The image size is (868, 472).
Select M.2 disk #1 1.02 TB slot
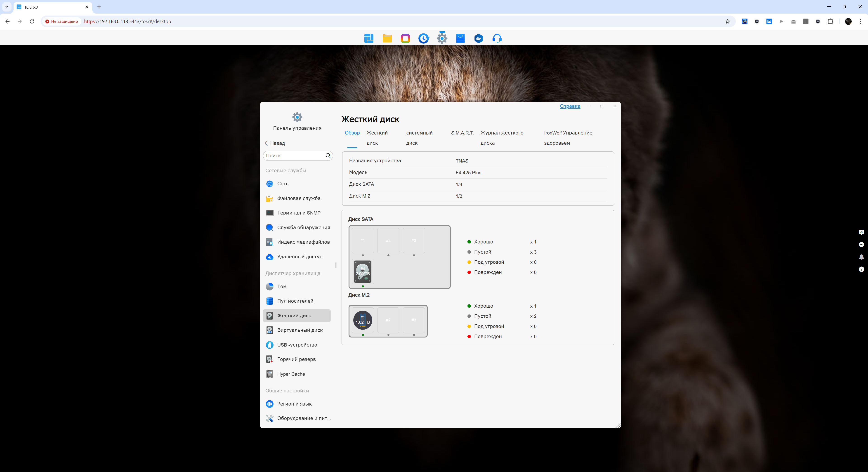pyautogui.click(x=363, y=320)
